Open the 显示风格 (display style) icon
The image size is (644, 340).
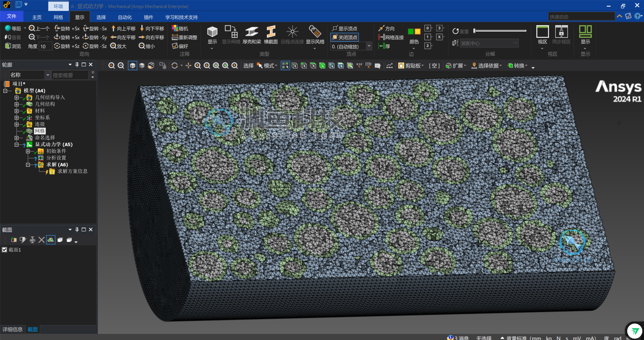[x=315, y=32]
